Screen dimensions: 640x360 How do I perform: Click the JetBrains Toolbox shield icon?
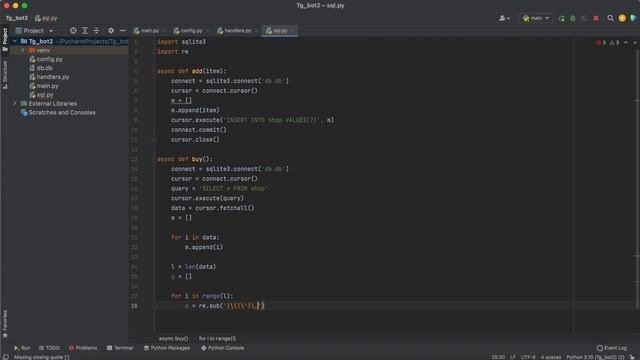click(633, 18)
